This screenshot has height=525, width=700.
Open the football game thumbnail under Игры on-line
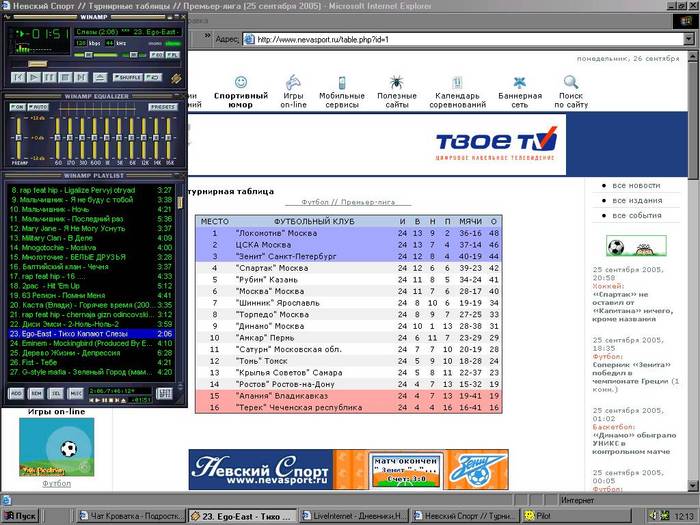click(x=57, y=447)
